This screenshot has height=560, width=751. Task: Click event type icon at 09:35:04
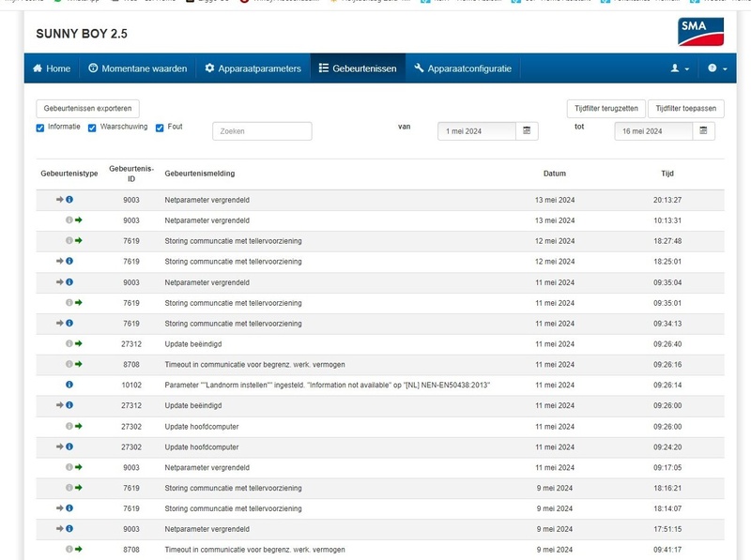click(65, 282)
